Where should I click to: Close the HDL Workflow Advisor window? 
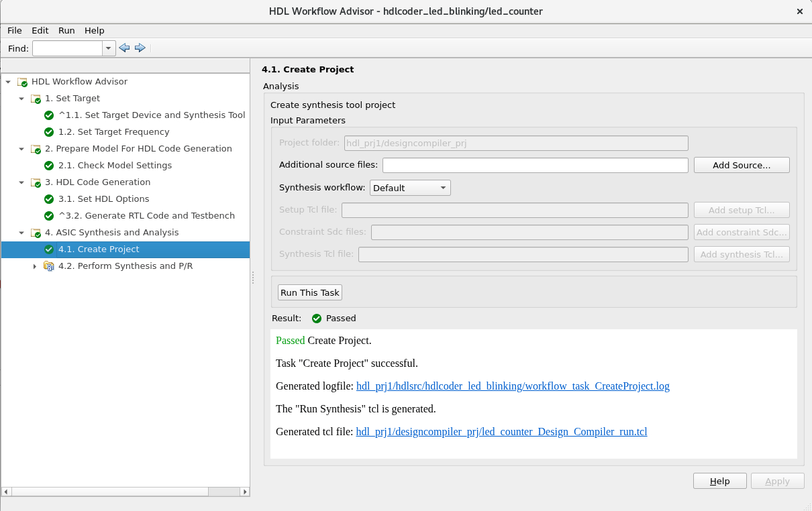[x=799, y=11]
